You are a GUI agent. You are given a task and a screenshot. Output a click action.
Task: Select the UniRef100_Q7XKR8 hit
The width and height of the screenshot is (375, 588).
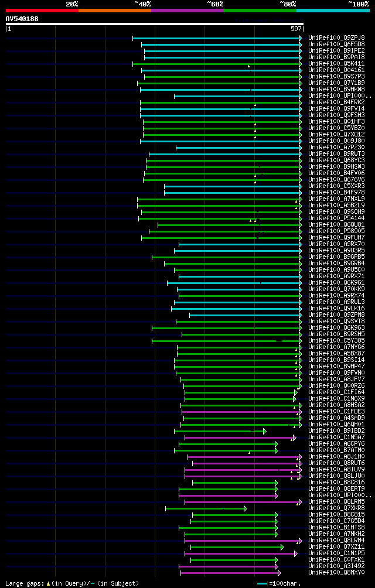[336, 507]
